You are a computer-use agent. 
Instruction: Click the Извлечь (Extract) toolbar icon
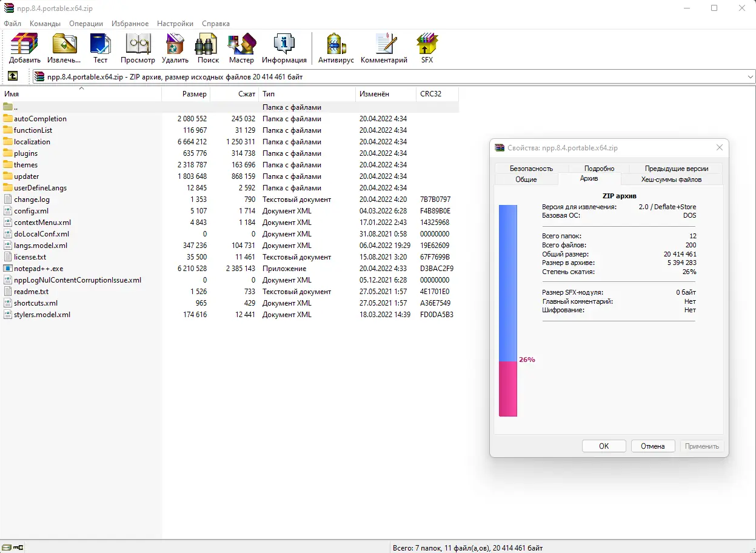64,49
